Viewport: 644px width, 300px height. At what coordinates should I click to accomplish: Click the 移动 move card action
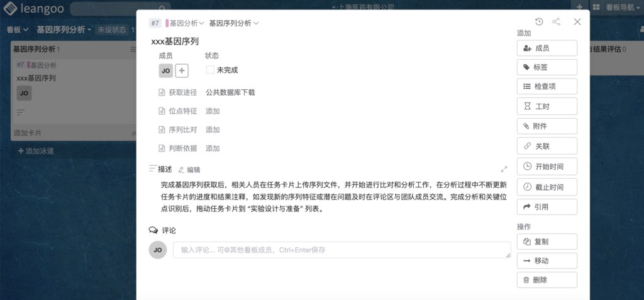click(x=547, y=261)
